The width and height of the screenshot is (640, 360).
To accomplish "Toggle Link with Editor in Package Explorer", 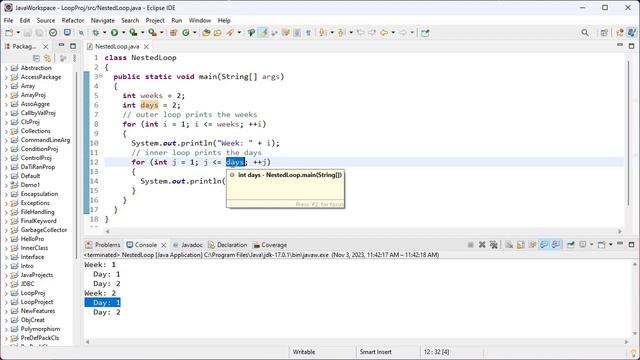I will [x=47, y=58].
